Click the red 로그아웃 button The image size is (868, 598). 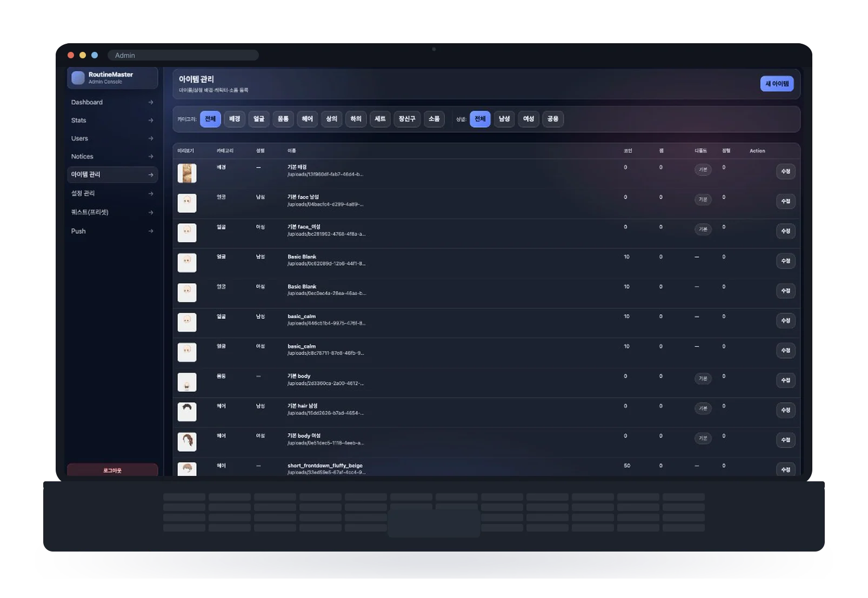point(112,470)
